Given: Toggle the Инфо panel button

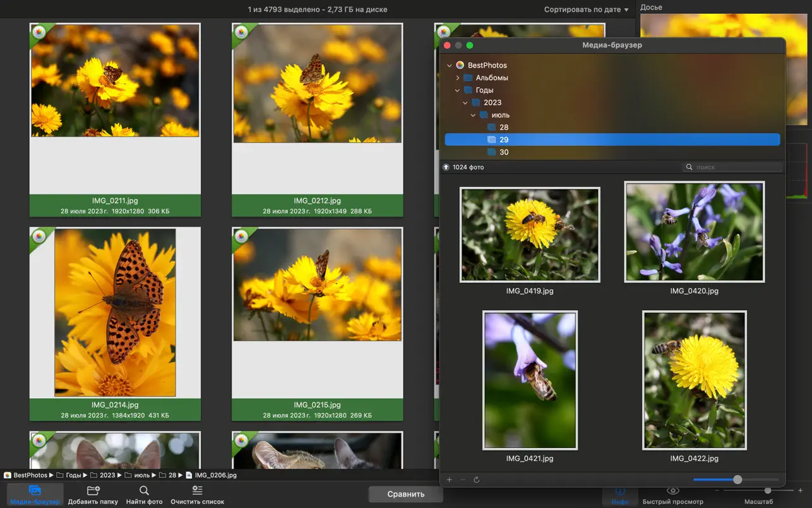Looking at the screenshot, I should click(619, 495).
